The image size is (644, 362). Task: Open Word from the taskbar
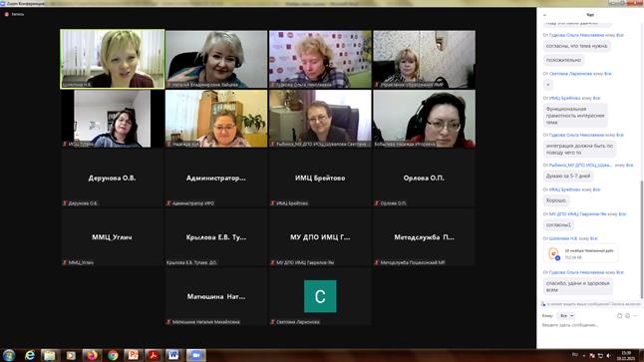click(174, 355)
